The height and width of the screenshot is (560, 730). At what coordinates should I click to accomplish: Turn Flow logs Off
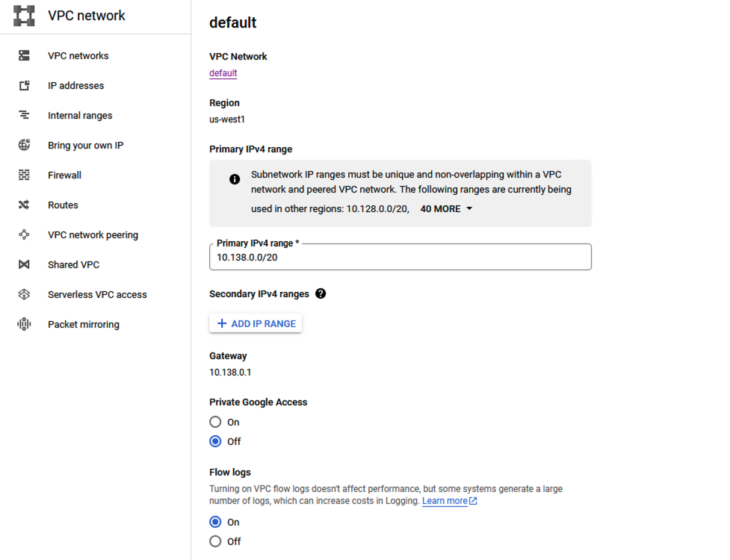pyautogui.click(x=215, y=541)
